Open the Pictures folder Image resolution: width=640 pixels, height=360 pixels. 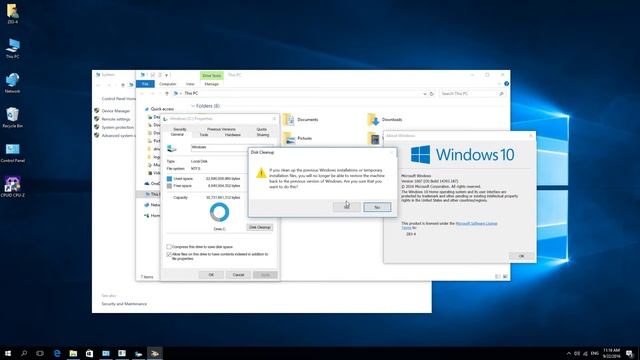click(x=298, y=138)
